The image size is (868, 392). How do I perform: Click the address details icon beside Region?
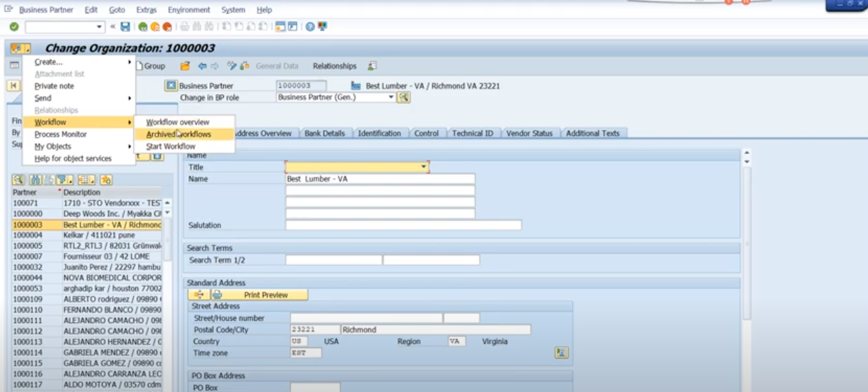coord(561,353)
